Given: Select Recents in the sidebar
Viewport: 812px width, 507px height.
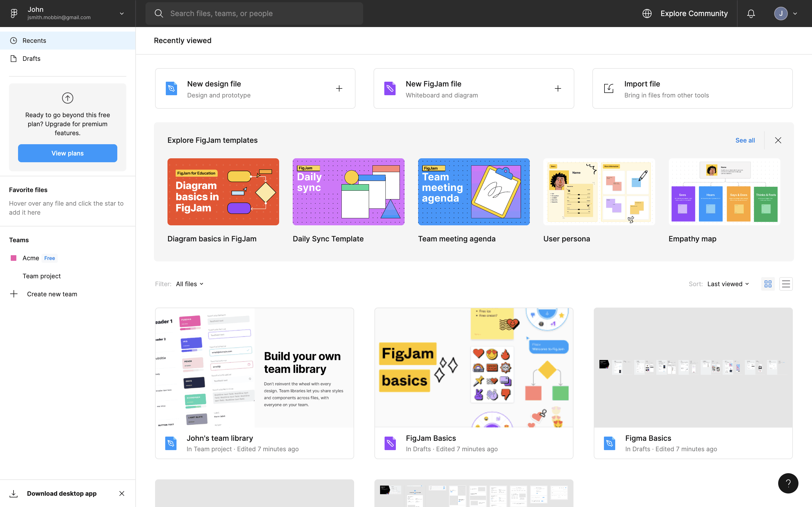Looking at the screenshot, I should pos(34,41).
